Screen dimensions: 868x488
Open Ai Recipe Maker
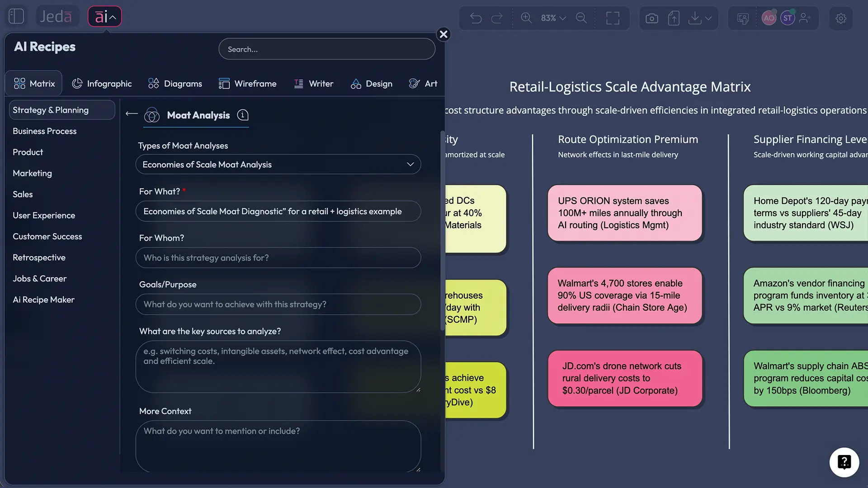point(44,300)
